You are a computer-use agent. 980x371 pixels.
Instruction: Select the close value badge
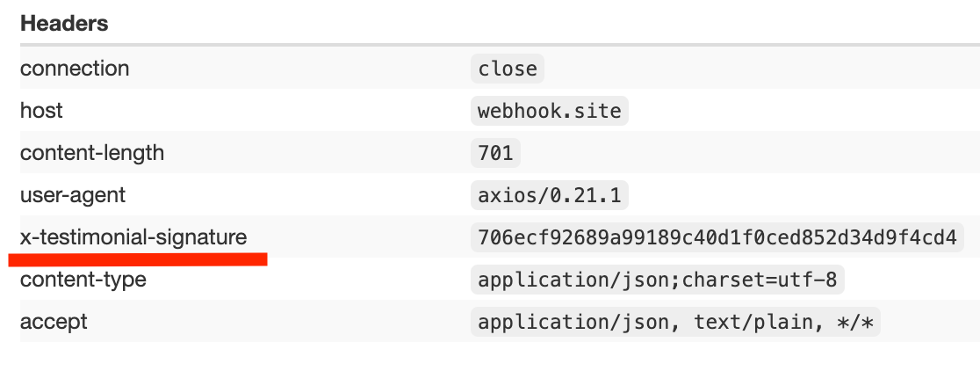tap(508, 69)
